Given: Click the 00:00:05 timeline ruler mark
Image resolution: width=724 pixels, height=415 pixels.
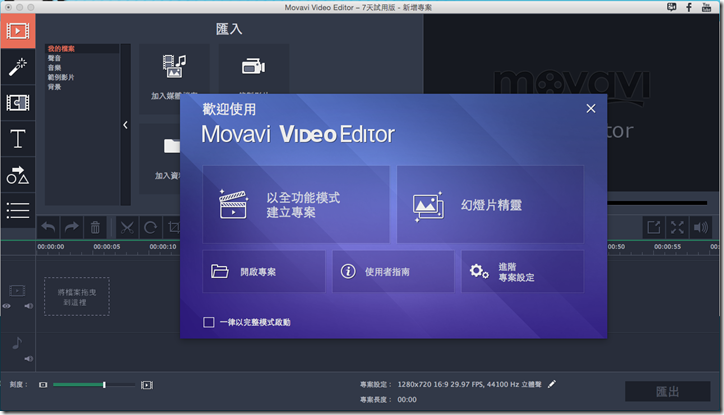Looking at the screenshot, I should 107,247.
